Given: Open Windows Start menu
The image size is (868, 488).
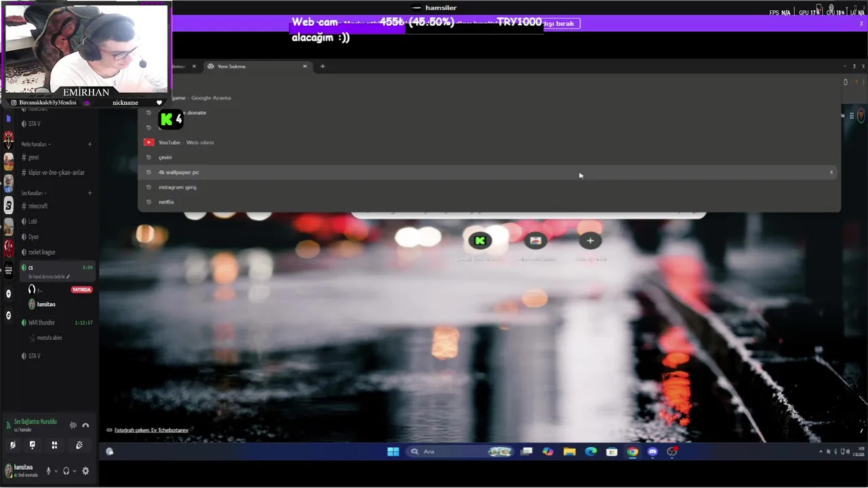Looking at the screenshot, I should click(393, 451).
